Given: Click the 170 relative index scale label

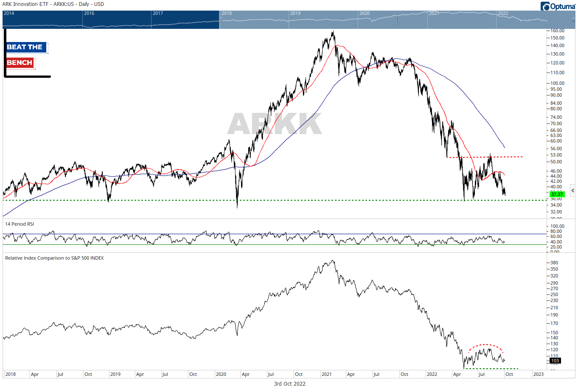Looking at the screenshot, I should point(554,323).
